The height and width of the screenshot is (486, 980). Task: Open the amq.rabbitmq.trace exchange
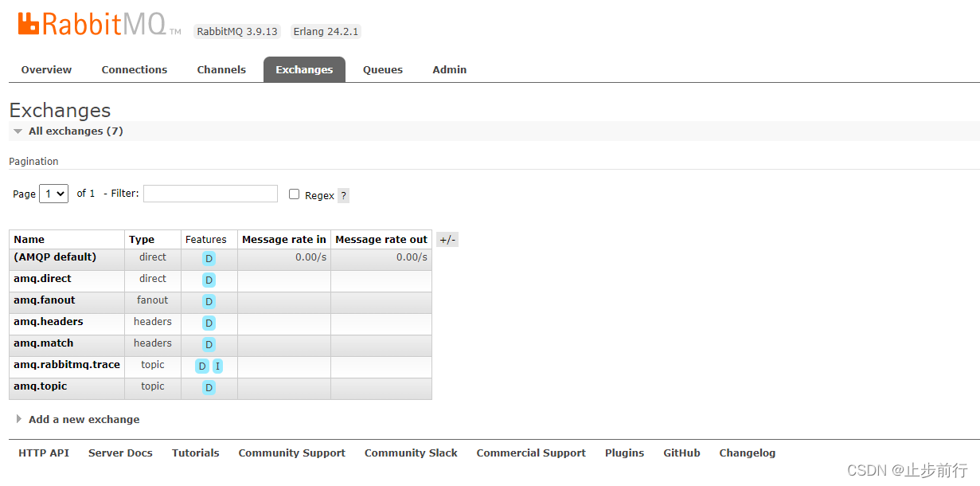[67, 365]
